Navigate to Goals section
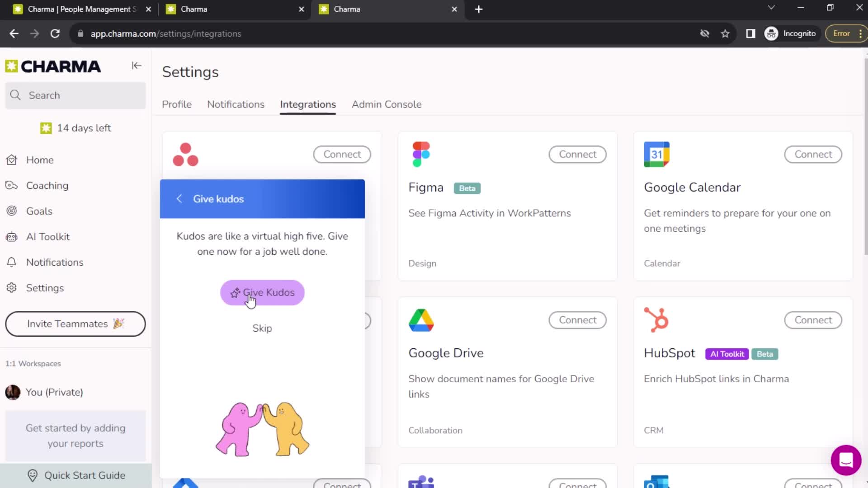The image size is (868, 488). tap(39, 210)
